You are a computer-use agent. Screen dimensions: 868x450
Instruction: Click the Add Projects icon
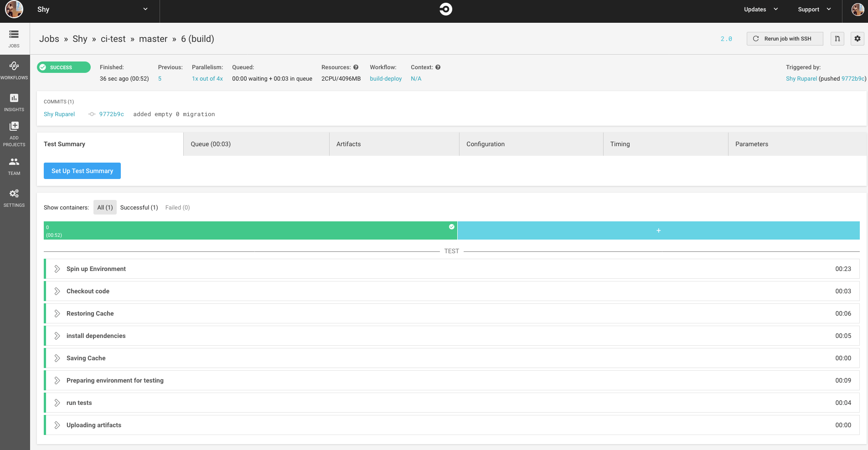tap(14, 133)
